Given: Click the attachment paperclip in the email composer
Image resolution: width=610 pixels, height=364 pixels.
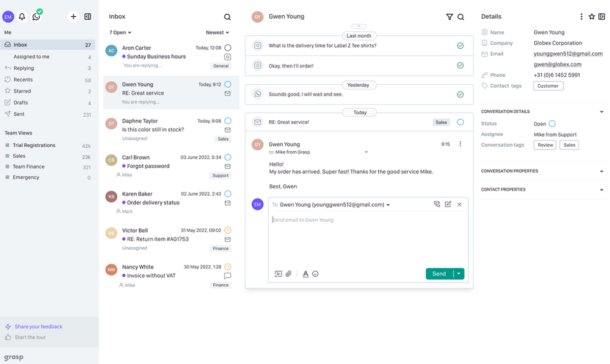Looking at the screenshot, I should point(289,274).
